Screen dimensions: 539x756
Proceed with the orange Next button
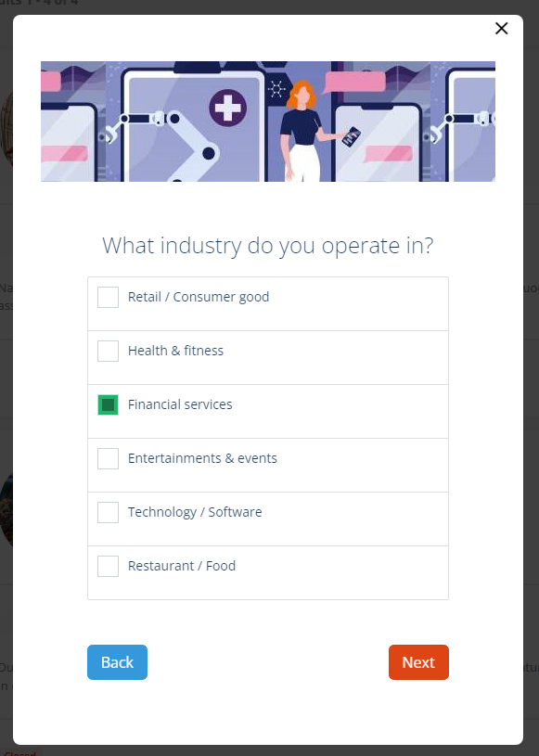click(418, 662)
